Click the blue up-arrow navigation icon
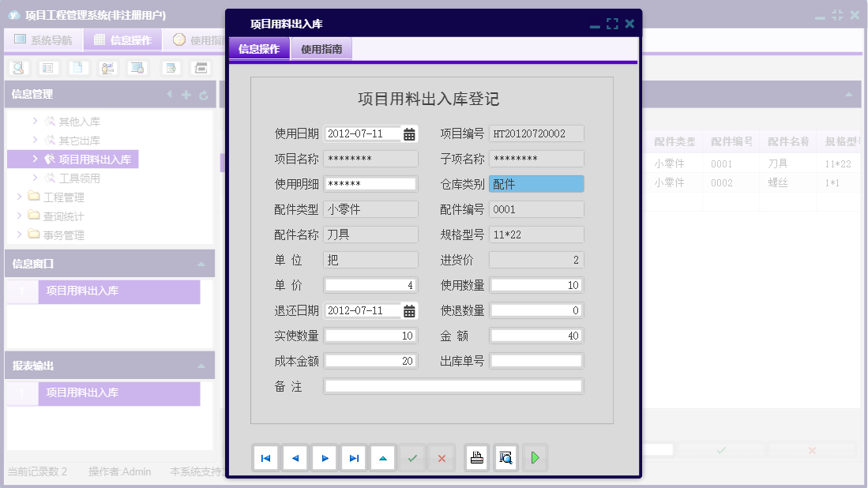 [383, 457]
